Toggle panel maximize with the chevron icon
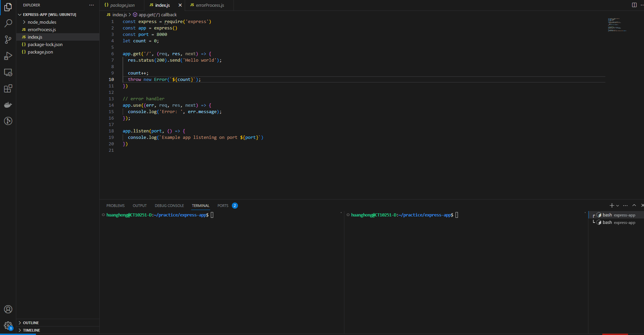The width and height of the screenshot is (644, 335). click(634, 205)
